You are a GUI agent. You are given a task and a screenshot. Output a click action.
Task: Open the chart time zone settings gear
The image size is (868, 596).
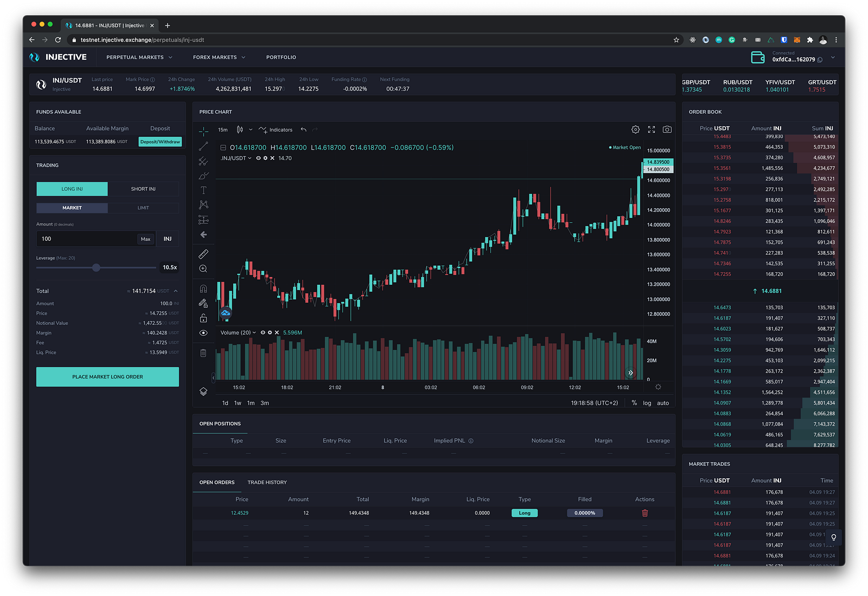[658, 387]
